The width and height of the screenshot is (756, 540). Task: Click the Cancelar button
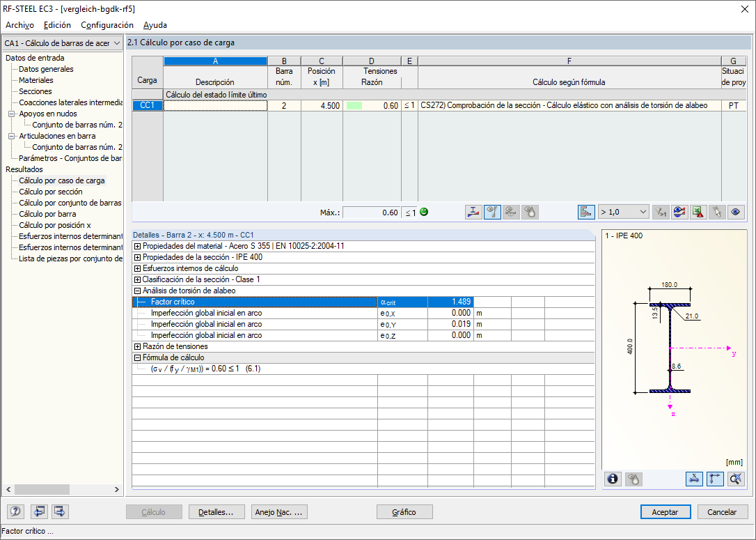coord(722,512)
